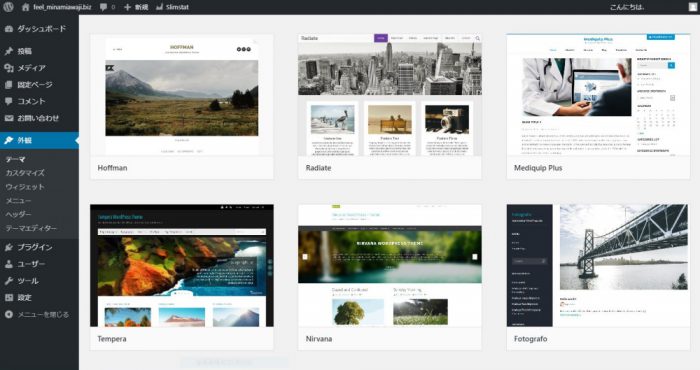Screen dimensions: 700x370
Task: Select the Fotografo theme thumbnail
Action: (x=598, y=266)
